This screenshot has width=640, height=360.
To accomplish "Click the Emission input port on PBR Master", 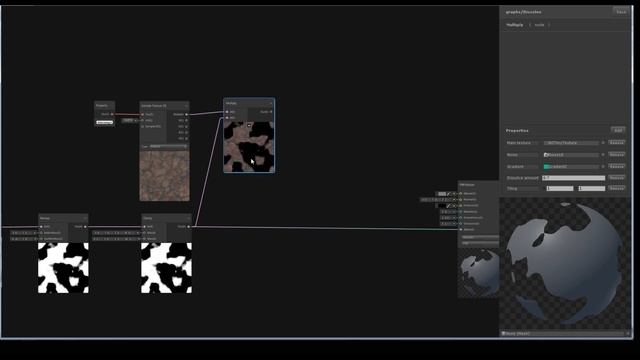I will pos(461,205).
